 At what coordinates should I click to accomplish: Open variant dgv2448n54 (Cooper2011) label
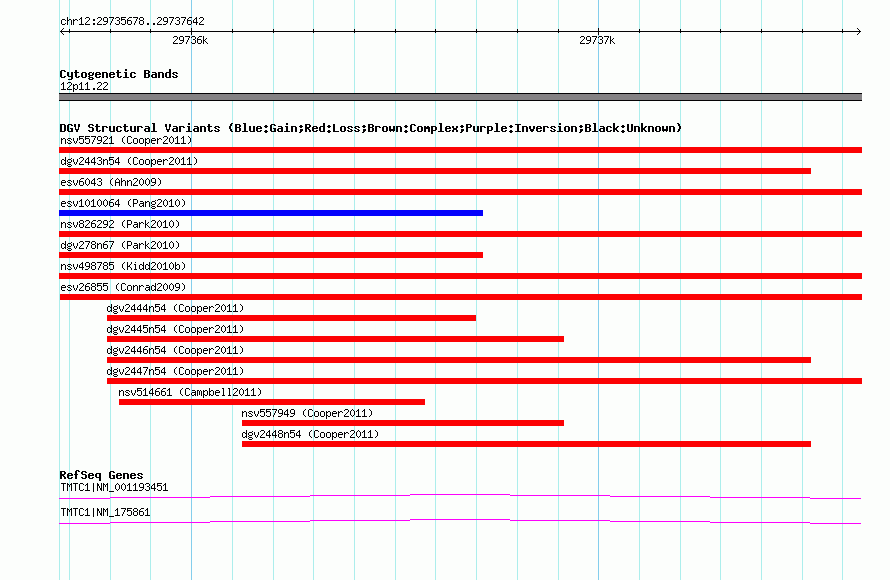[x=310, y=434]
